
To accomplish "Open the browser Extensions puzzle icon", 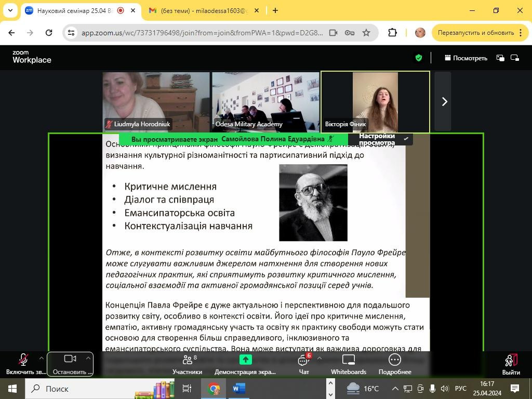I will pyautogui.click(x=392, y=33).
